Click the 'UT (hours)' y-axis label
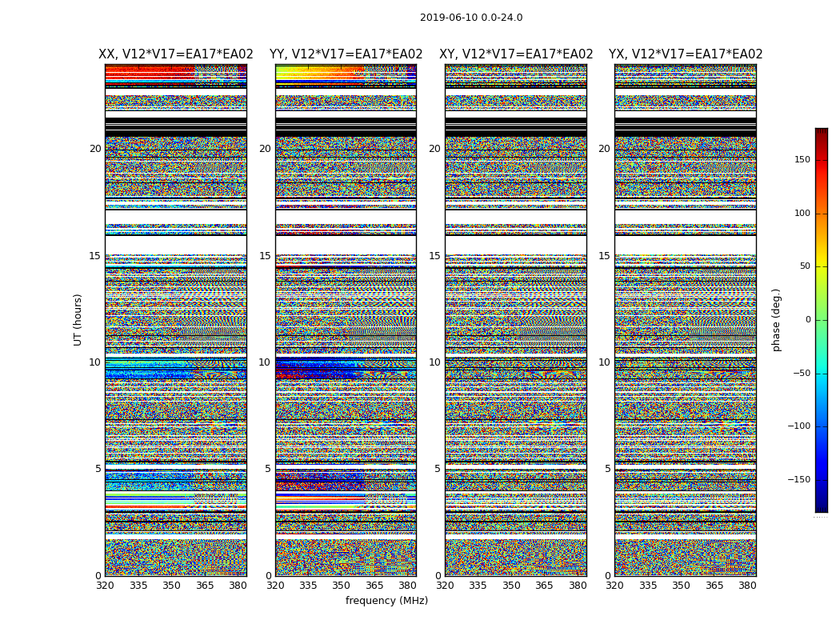 78,320
